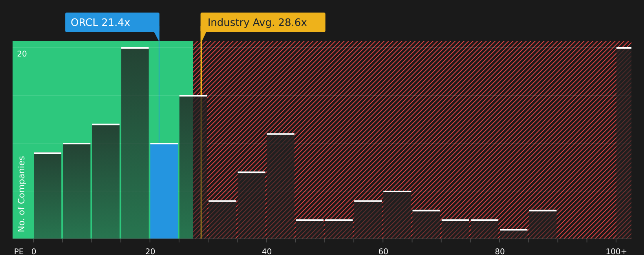The height and width of the screenshot is (255, 644).
Task: Click the 0 x-axis tick label
Action: tap(34, 251)
